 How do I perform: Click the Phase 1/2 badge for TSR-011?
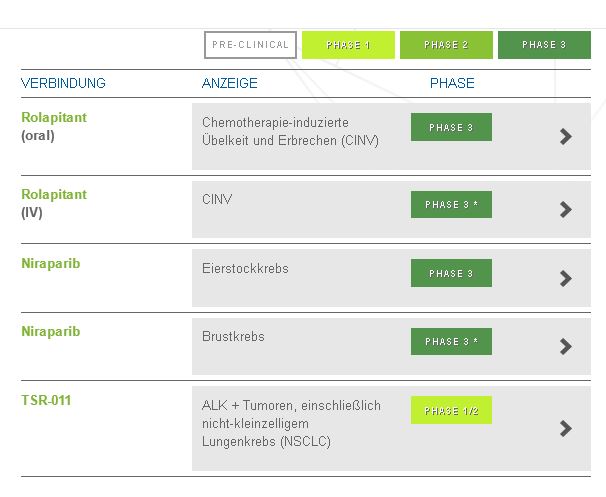click(x=451, y=411)
